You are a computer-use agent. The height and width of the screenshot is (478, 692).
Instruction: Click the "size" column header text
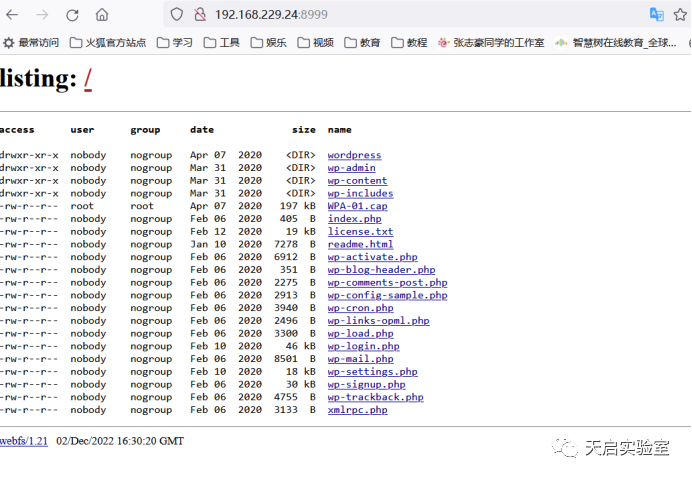[304, 130]
